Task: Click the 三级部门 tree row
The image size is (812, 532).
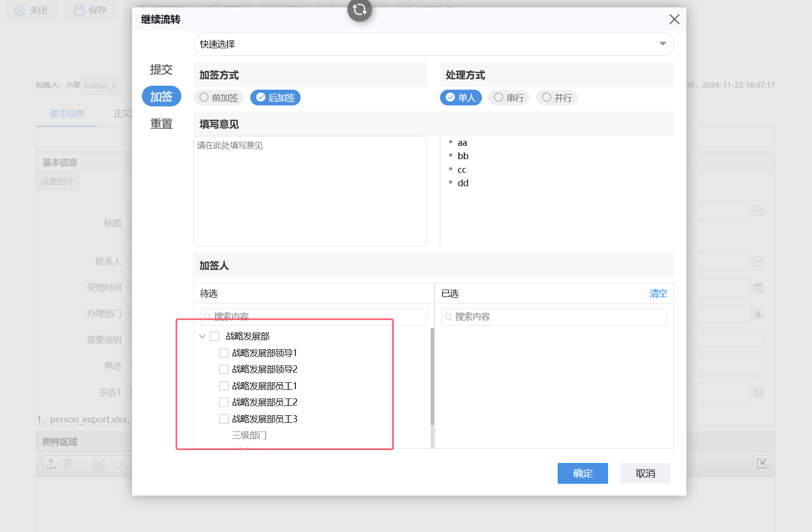Action: (x=249, y=435)
